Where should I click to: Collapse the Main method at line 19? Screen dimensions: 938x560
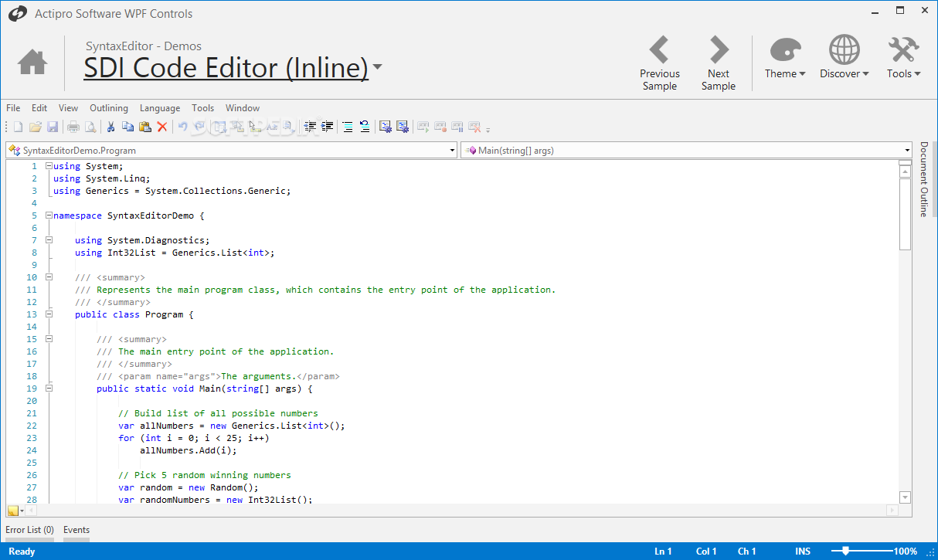(49, 389)
